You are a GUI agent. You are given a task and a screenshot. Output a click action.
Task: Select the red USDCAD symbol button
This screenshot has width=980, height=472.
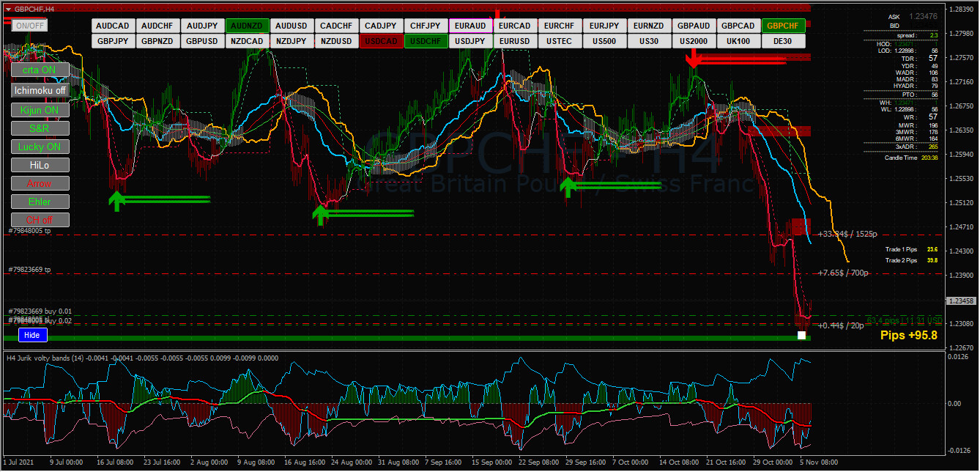pos(381,41)
